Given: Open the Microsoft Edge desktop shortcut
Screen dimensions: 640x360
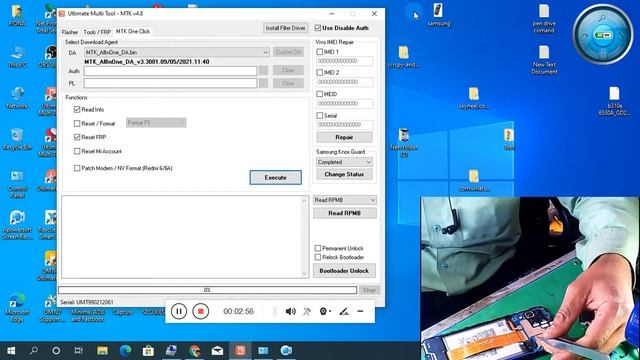Looking at the screenshot, I should (17, 308).
